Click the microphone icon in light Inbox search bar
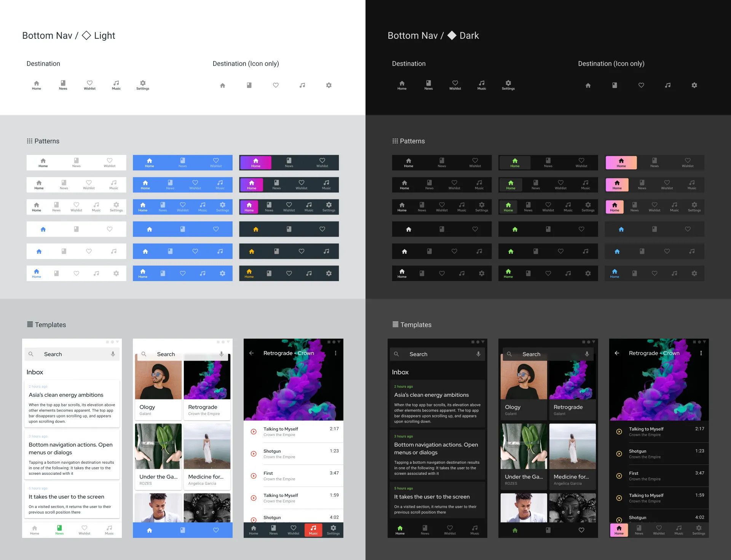This screenshot has height=560, width=731. coord(113,354)
